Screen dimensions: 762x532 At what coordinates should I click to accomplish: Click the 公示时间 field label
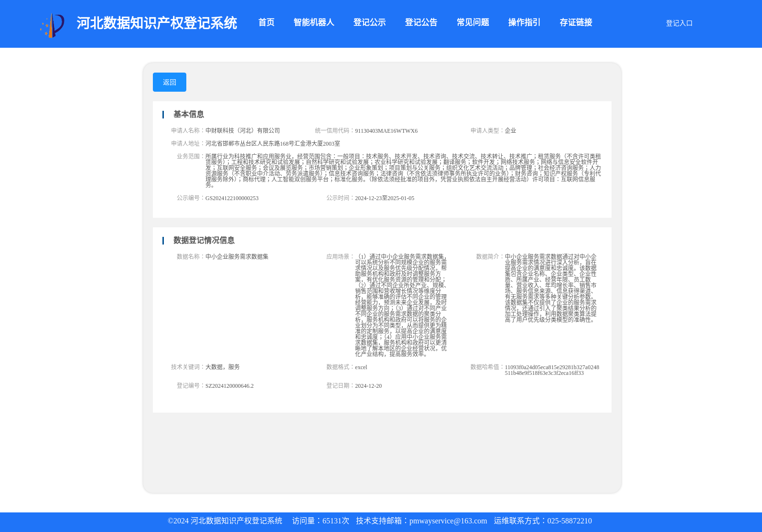(x=340, y=198)
